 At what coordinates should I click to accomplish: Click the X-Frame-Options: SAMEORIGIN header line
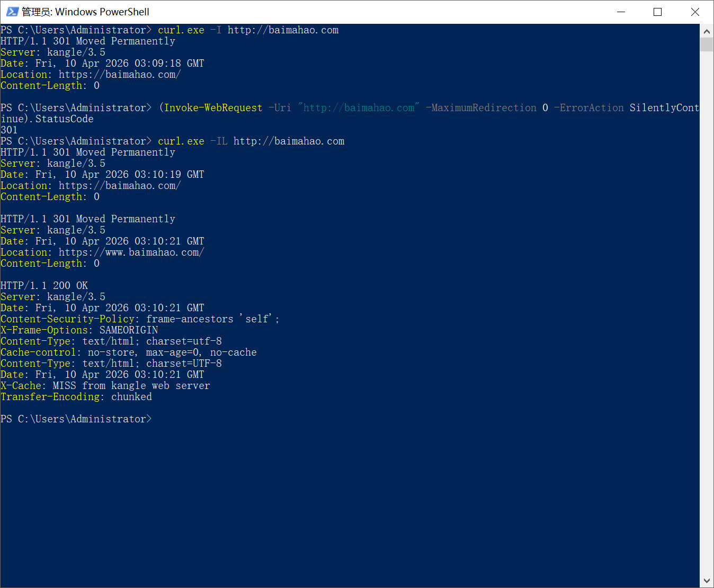tap(79, 330)
